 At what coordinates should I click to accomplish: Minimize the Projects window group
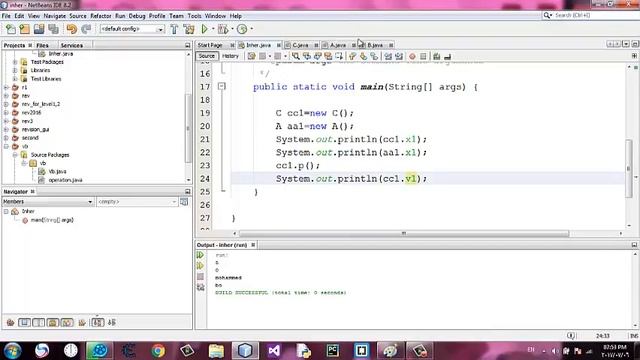click(x=188, y=45)
